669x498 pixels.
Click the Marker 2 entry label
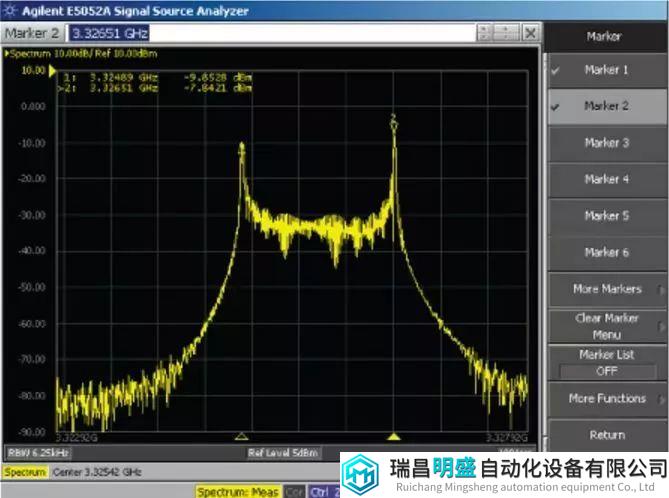point(32,33)
